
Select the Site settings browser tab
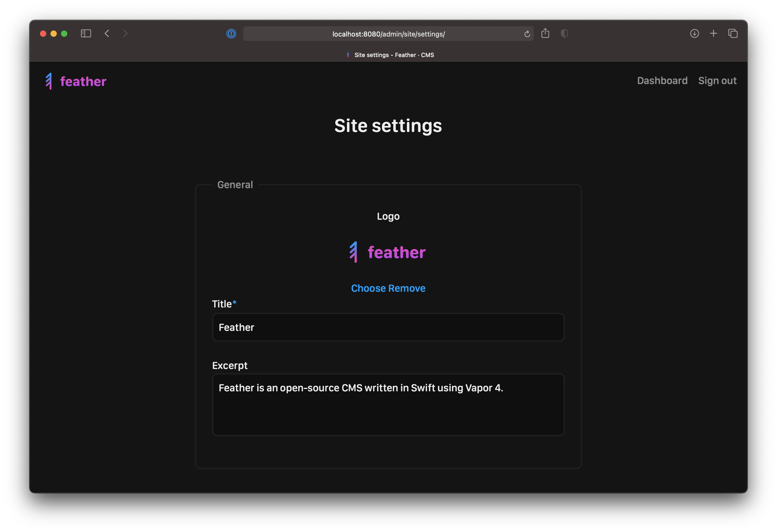point(390,55)
